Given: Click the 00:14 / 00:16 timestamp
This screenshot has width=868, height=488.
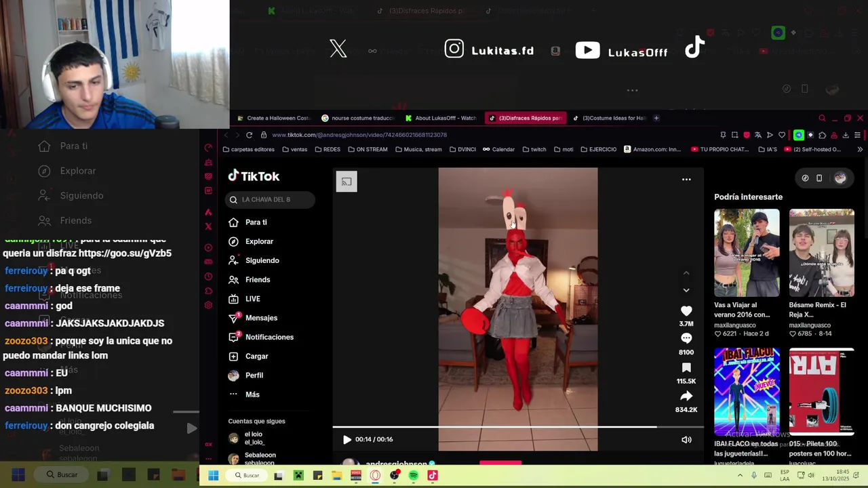Looking at the screenshot, I should pyautogui.click(x=374, y=439).
